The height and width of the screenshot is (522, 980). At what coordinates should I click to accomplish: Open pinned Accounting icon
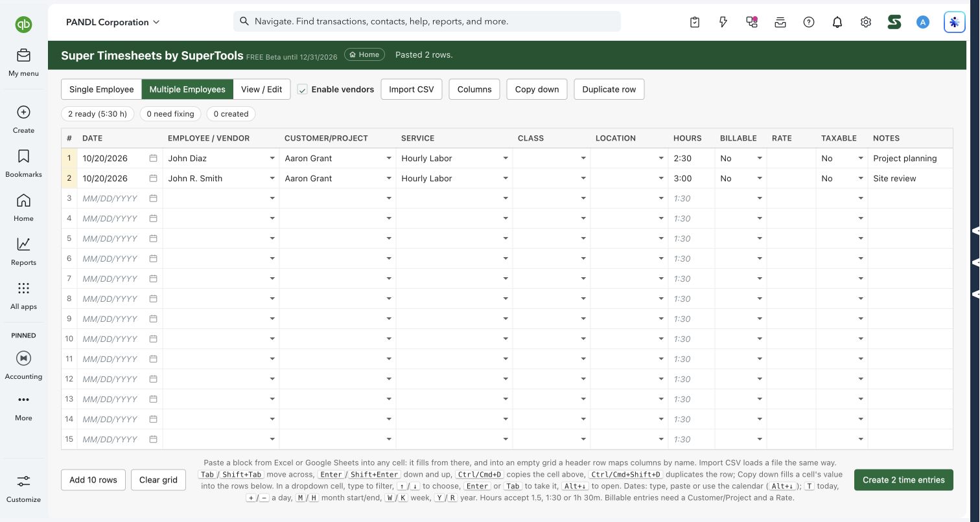(23, 358)
